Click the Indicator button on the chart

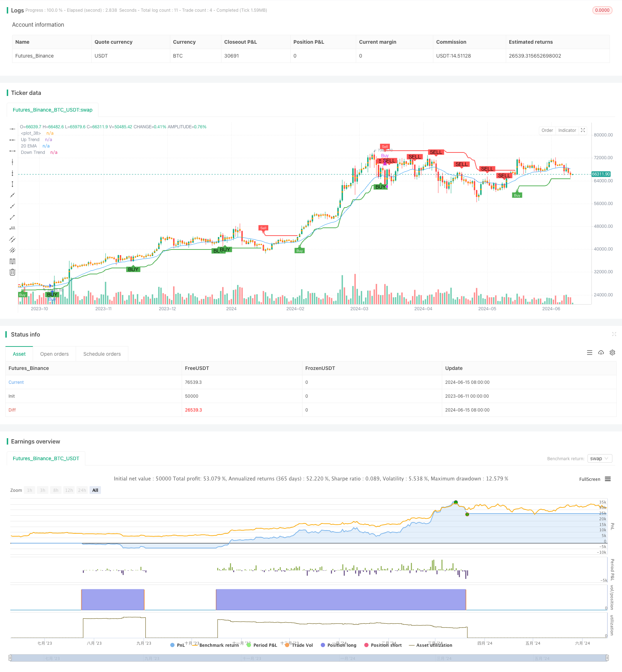[567, 130]
